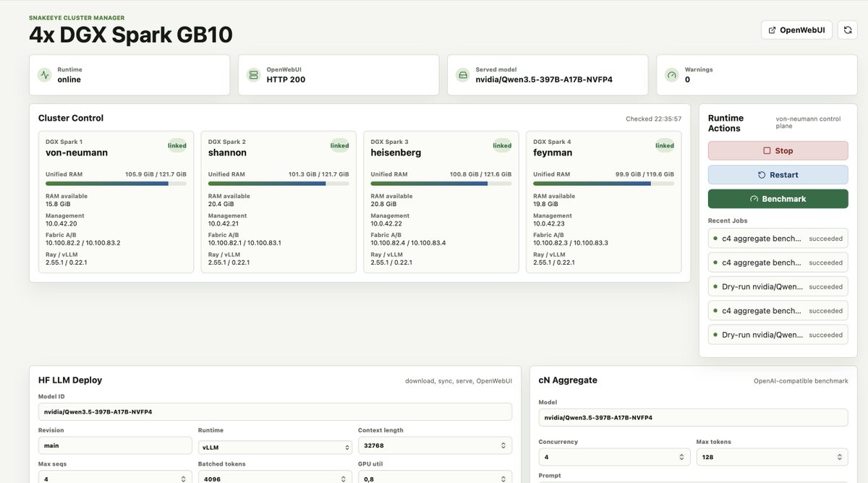
Task: Focus the Revision field containing main
Action: pos(115,445)
